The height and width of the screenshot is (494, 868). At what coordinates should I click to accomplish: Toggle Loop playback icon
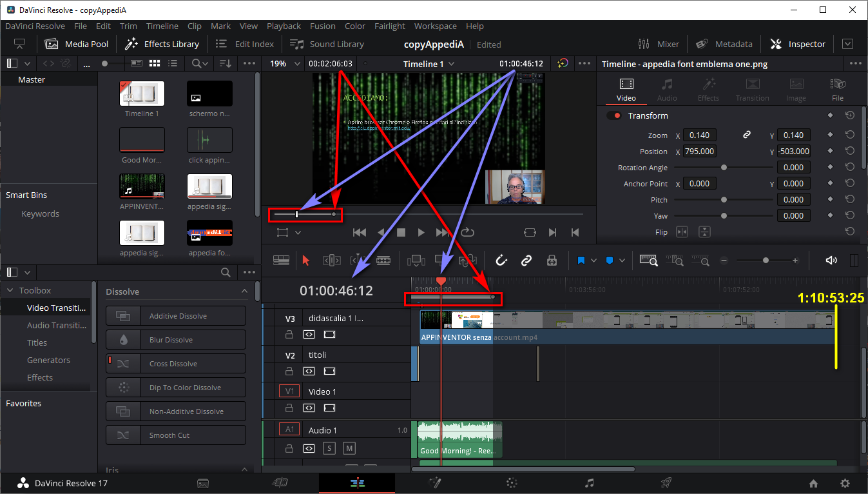468,232
